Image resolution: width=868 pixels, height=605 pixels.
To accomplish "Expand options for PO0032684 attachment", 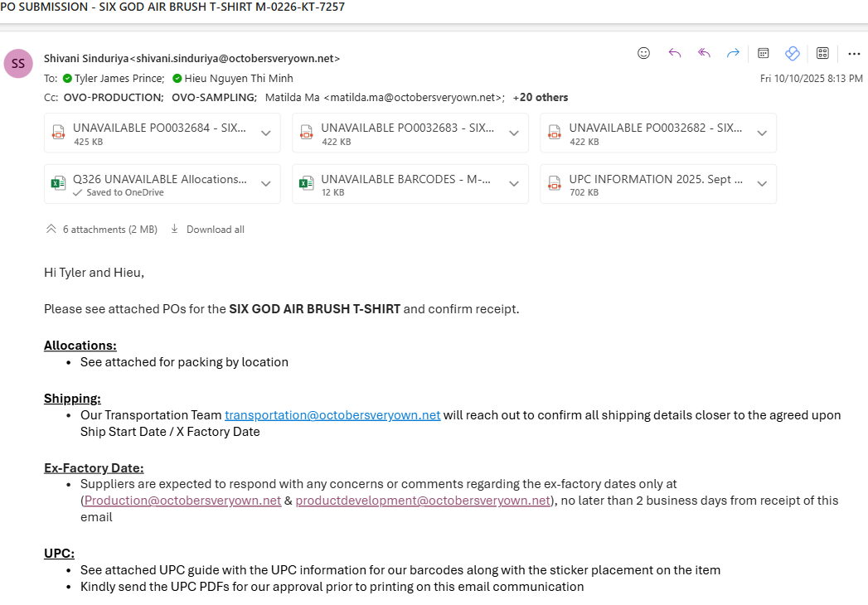I will 266,133.
